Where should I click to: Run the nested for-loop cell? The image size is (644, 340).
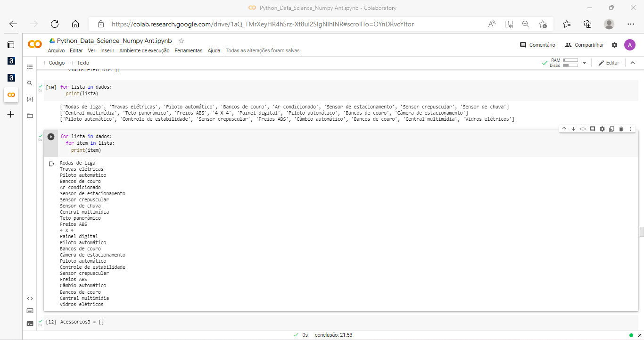tap(51, 137)
